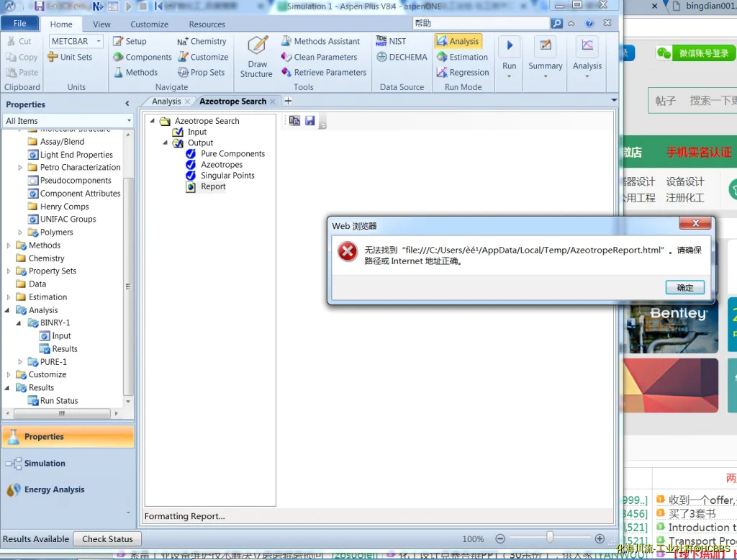Switch to the Customize ribbon tab
737x560 pixels.
pos(149,24)
